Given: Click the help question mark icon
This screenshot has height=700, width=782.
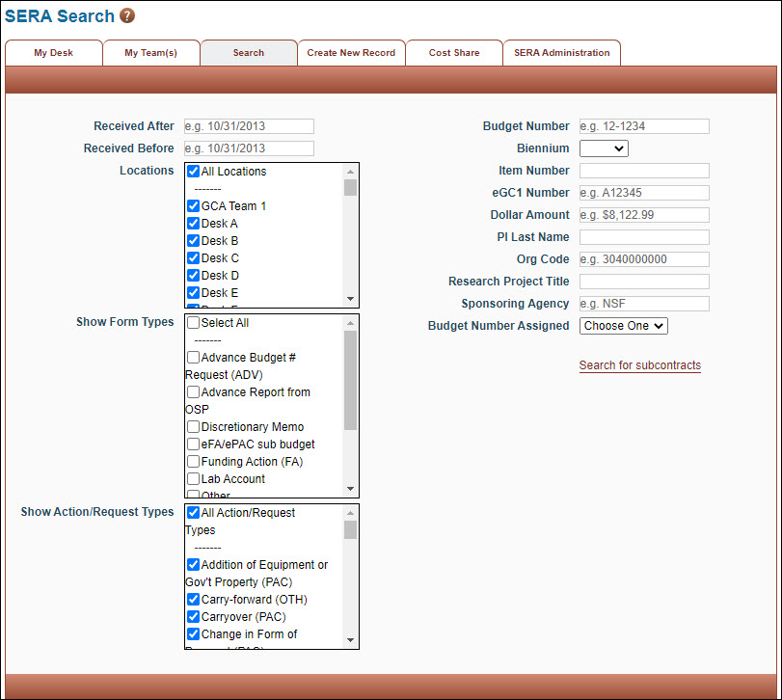Looking at the screenshot, I should [127, 16].
